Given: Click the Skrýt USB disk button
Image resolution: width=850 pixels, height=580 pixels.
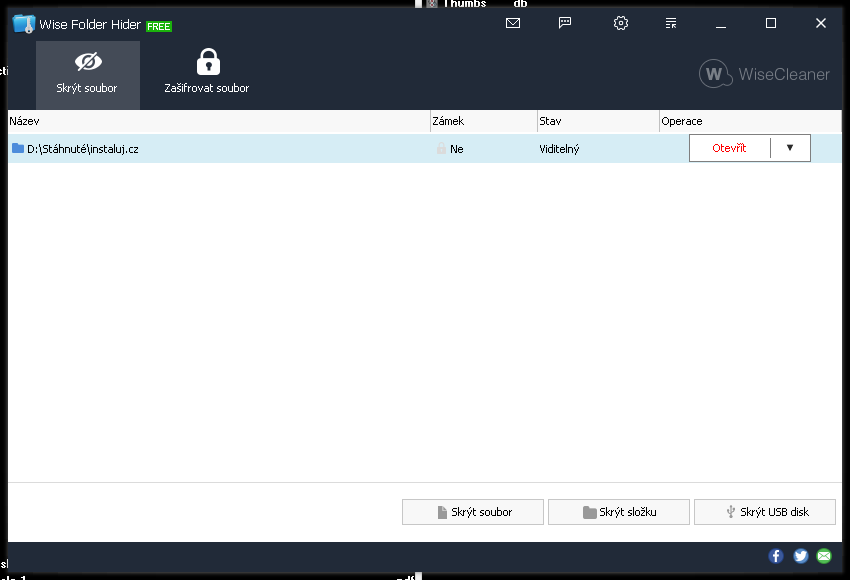Looking at the screenshot, I should (765, 512).
